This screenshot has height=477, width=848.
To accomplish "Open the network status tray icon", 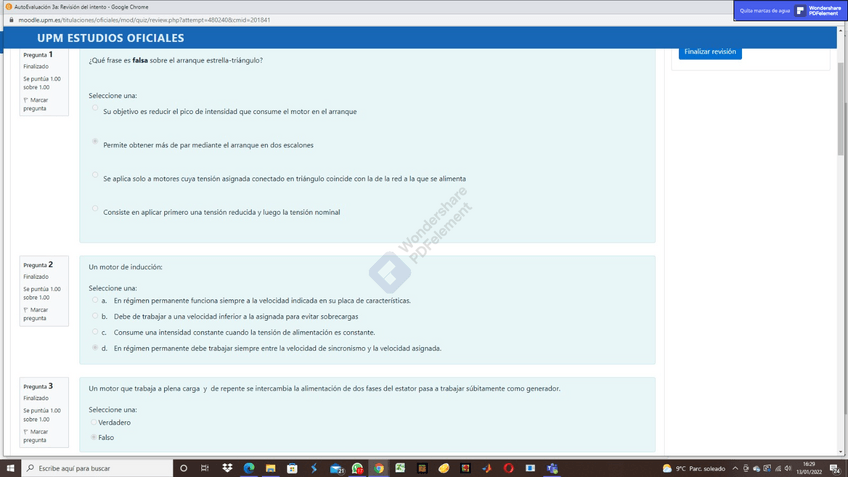I will pos(778,468).
